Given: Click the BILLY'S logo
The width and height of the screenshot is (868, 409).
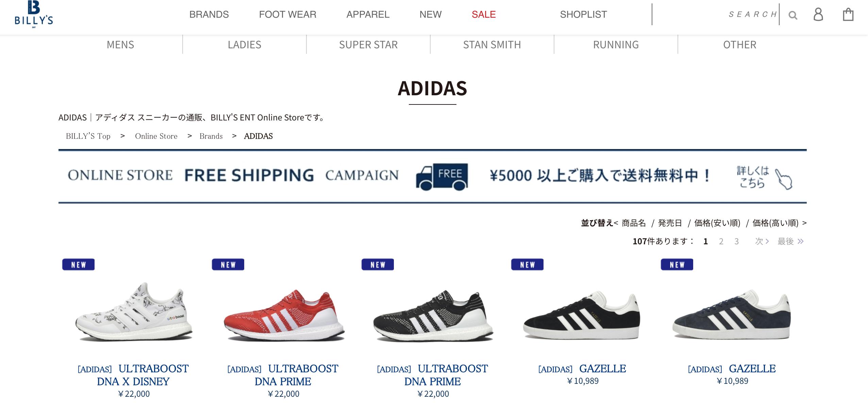Looking at the screenshot, I should 34,14.
